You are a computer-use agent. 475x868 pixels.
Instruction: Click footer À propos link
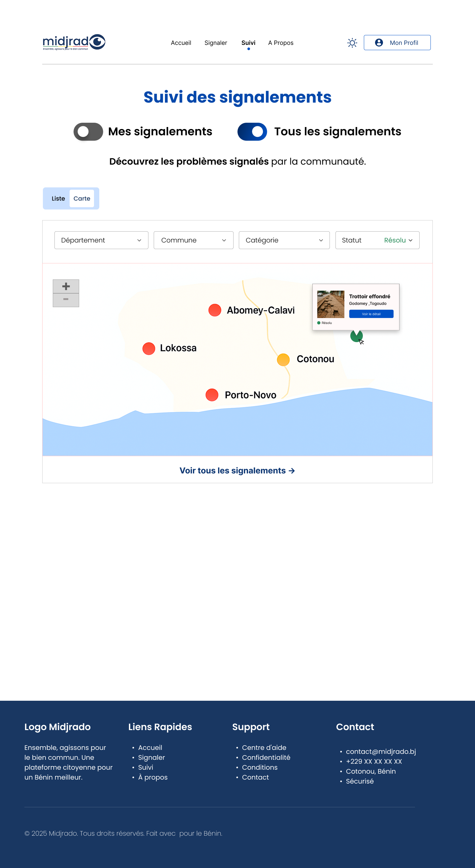[153, 777]
